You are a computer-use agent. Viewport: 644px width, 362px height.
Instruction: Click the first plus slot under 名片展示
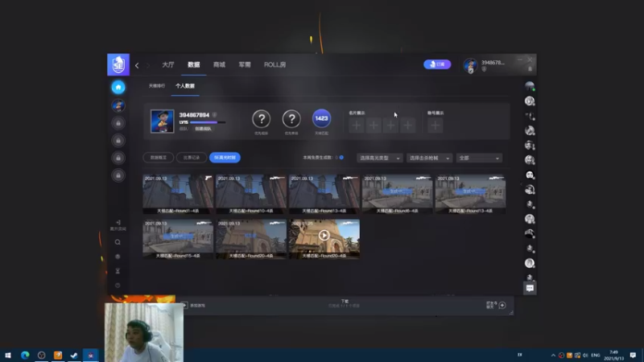coord(357,125)
